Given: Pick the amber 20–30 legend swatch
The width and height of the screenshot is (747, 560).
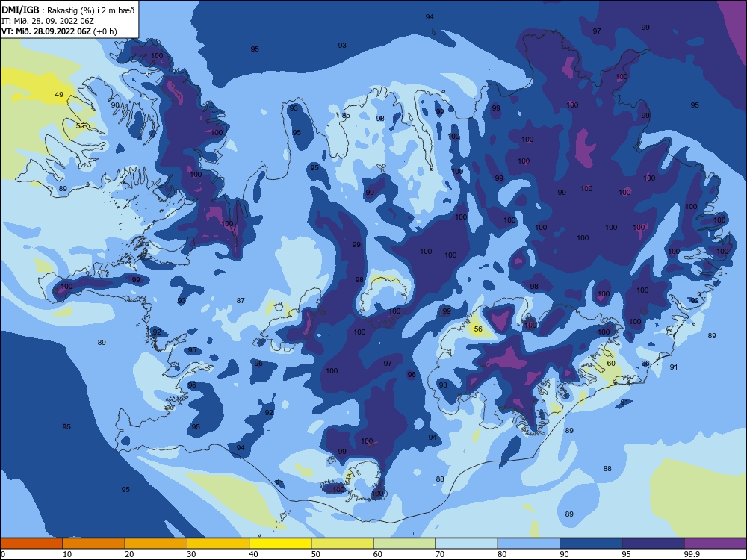Looking at the screenshot, I should tap(156, 544).
